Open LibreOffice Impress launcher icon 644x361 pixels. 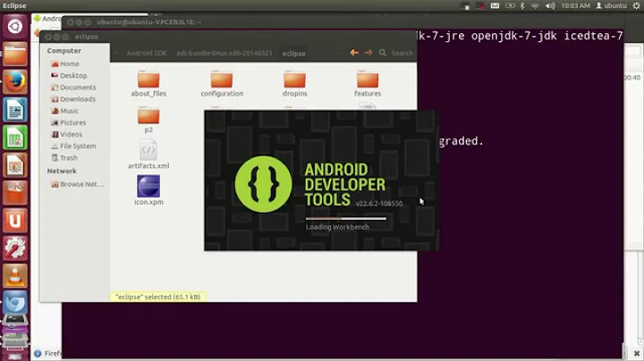15,165
